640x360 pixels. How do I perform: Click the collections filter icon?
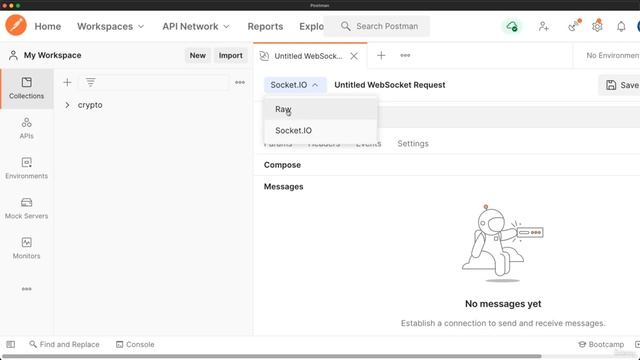click(x=91, y=82)
